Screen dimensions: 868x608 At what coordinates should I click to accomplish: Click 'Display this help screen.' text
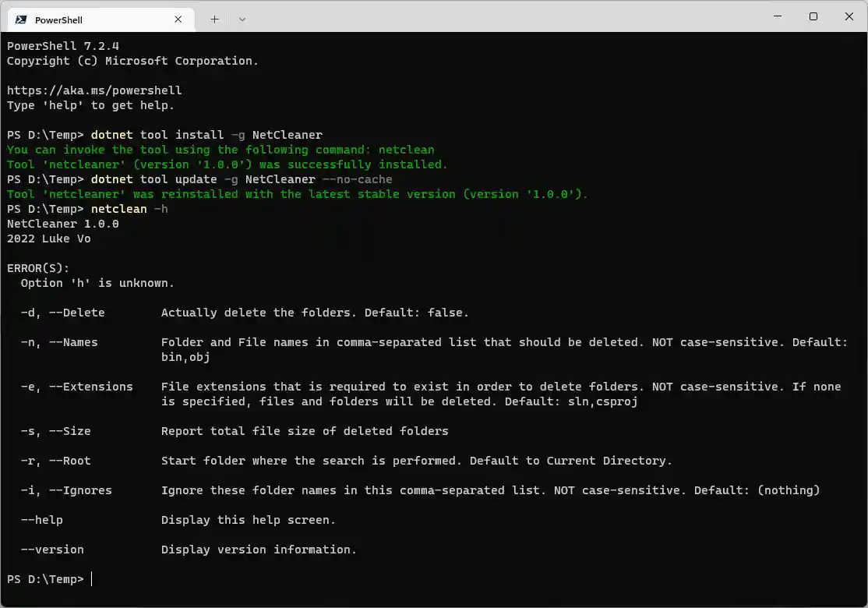[x=249, y=520]
